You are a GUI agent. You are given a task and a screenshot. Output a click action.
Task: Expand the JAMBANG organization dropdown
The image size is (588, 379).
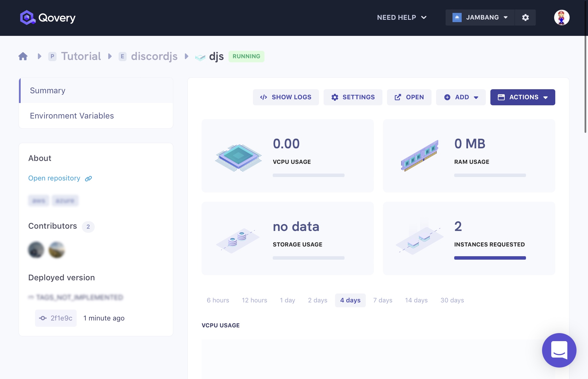pos(480,18)
